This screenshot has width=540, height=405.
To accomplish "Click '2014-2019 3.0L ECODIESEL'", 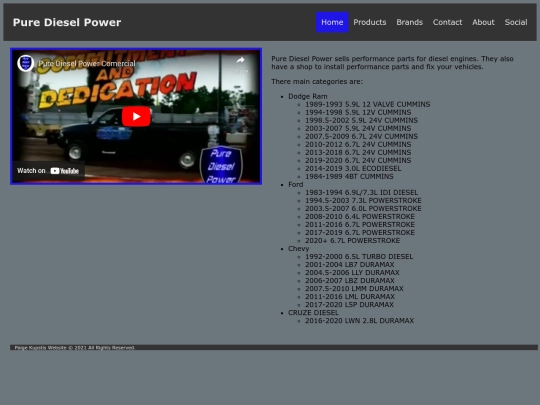I will [353, 168].
